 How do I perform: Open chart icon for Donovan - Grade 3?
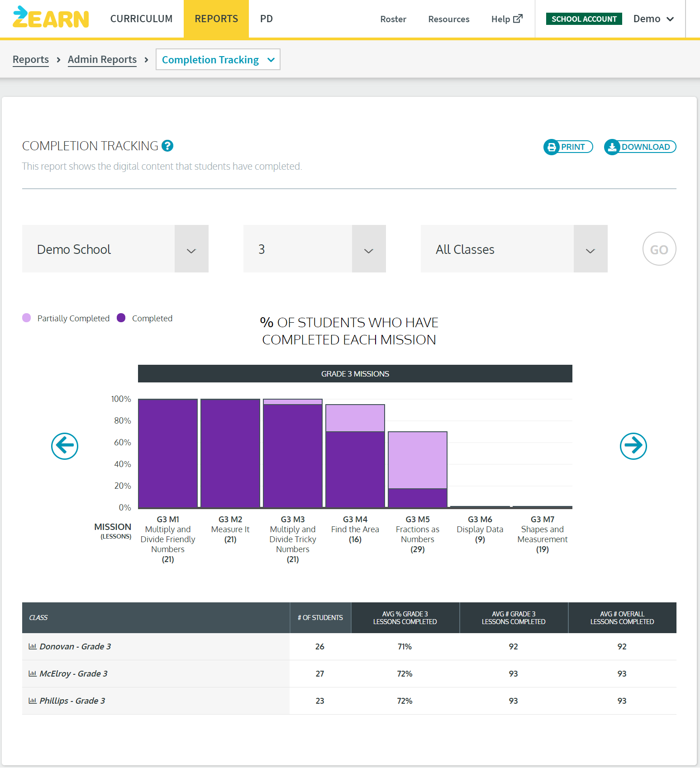pos(33,646)
